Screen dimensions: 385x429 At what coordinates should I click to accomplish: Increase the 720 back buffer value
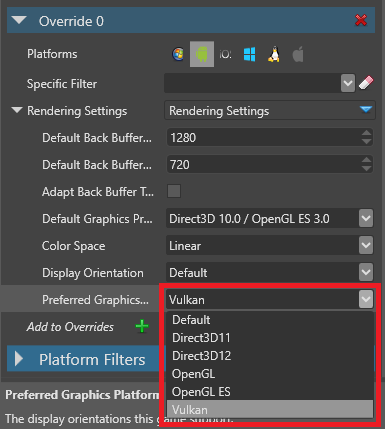tap(366, 160)
